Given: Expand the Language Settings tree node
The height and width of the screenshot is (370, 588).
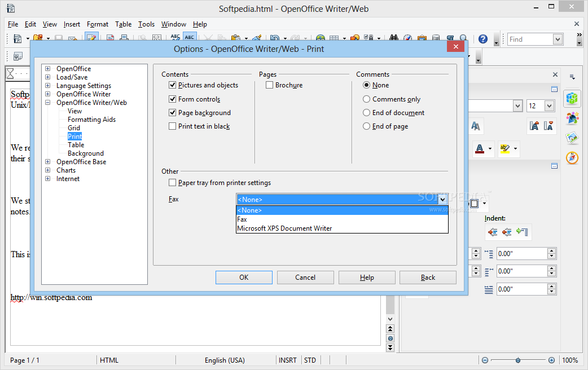Looking at the screenshot, I should pos(47,86).
